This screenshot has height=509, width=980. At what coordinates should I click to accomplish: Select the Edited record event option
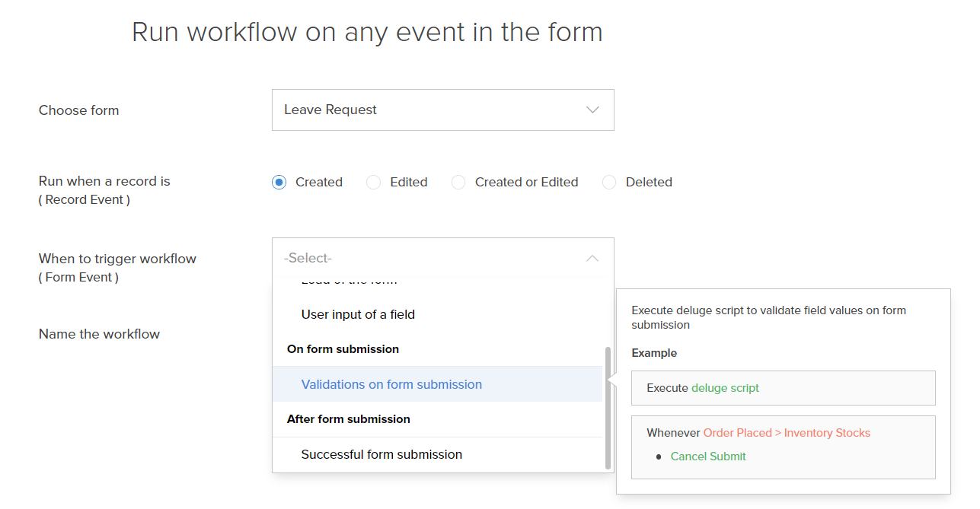tap(374, 183)
